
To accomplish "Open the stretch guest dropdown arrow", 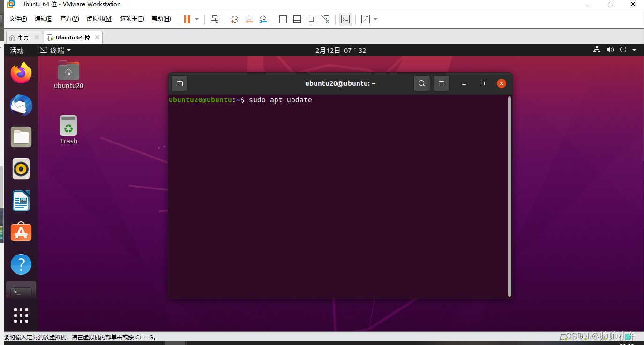I will click(375, 19).
